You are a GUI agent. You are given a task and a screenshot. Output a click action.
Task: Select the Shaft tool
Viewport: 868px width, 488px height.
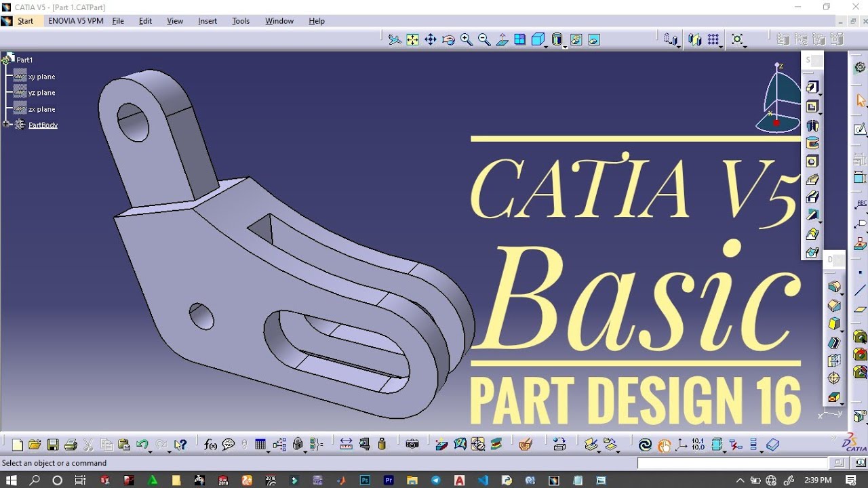[x=812, y=125]
